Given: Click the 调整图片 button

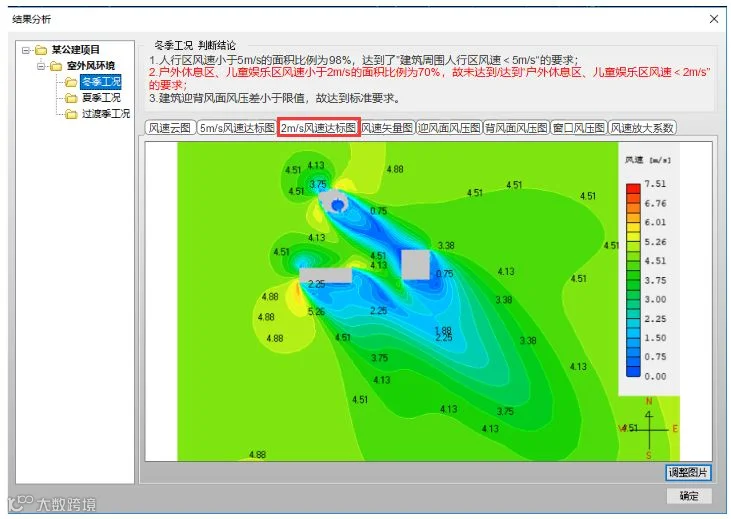Looking at the screenshot, I should (688, 472).
